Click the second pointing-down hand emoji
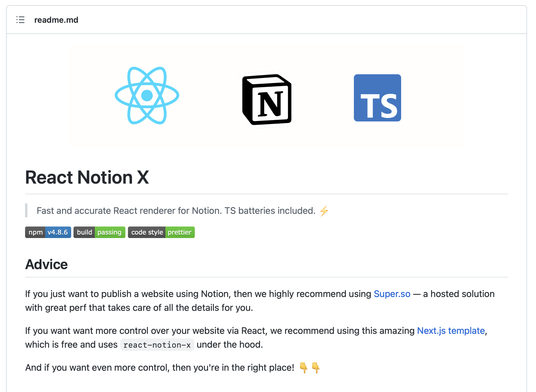The image size is (536, 392). (x=316, y=368)
